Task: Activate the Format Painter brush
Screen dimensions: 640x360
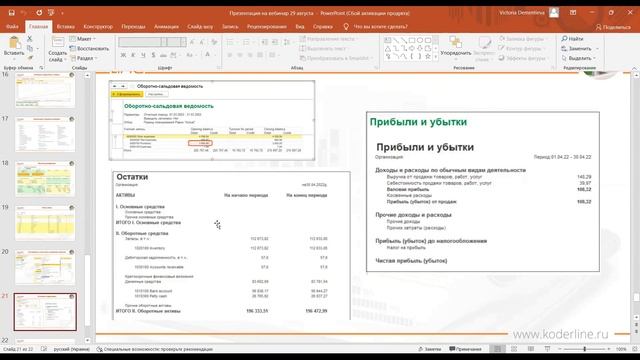Action: pos(29,58)
